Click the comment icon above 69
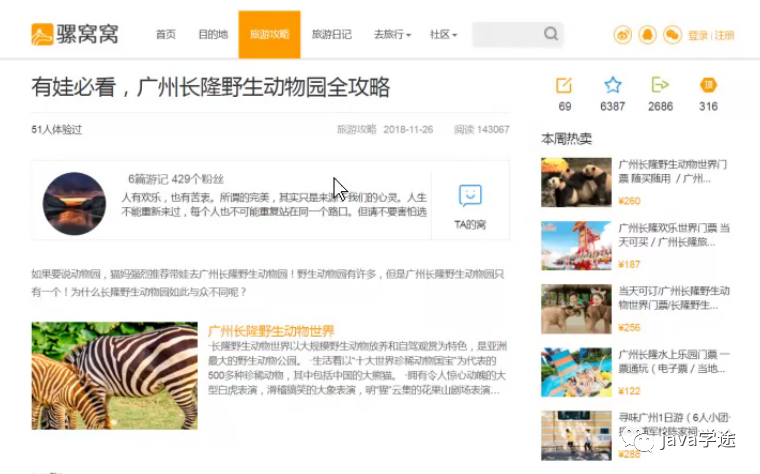This screenshot has width=760, height=474. click(564, 85)
